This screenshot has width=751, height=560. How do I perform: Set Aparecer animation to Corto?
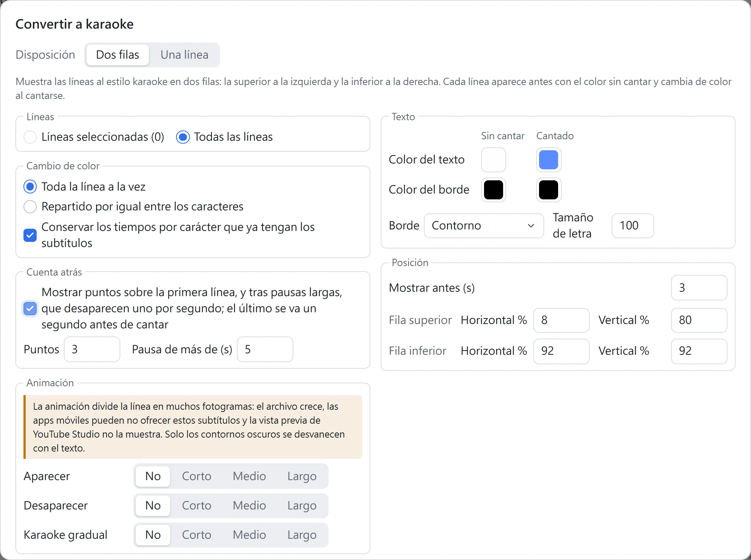coord(197,476)
